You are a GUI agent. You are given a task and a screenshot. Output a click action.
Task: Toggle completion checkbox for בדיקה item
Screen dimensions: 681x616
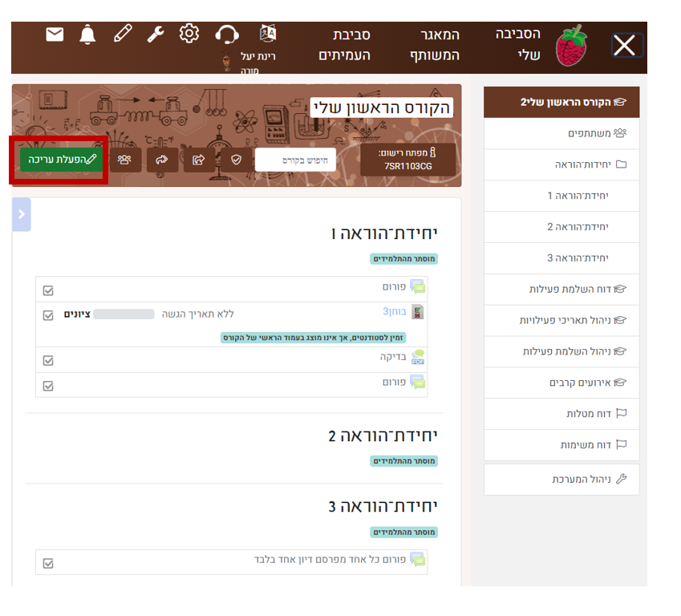coord(48,361)
